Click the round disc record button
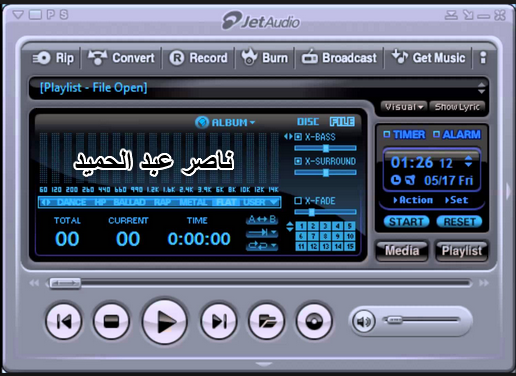The height and width of the screenshot is (376, 516). (x=314, y=322)
